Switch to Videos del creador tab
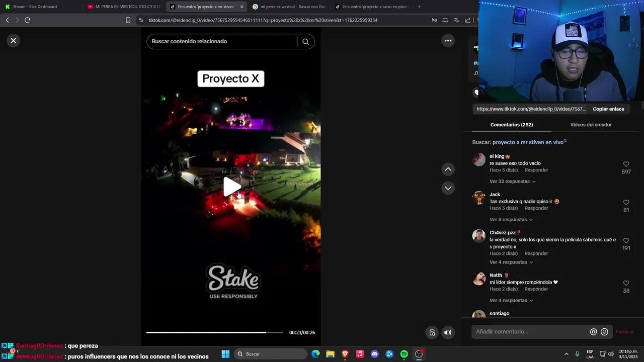 click(591, 125)
